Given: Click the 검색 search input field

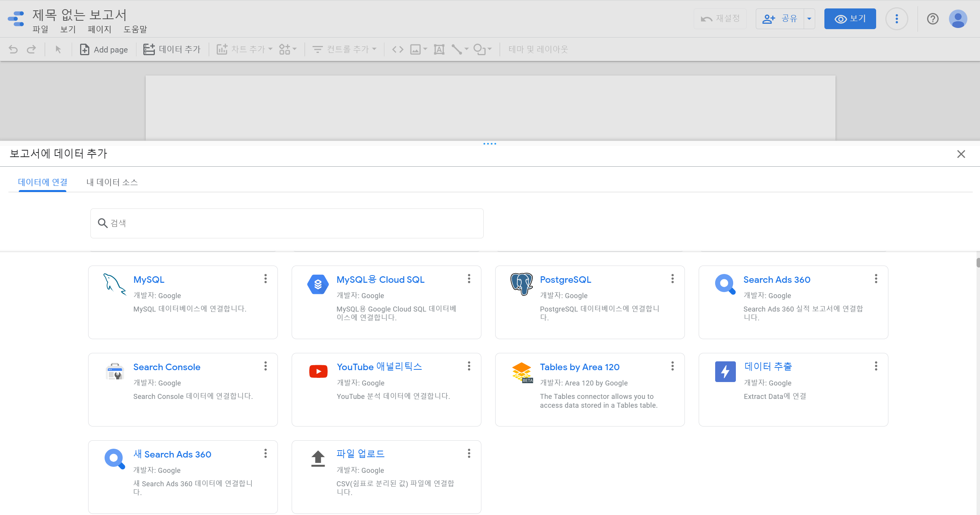Looking at the screenshot, I should point(287,223).
